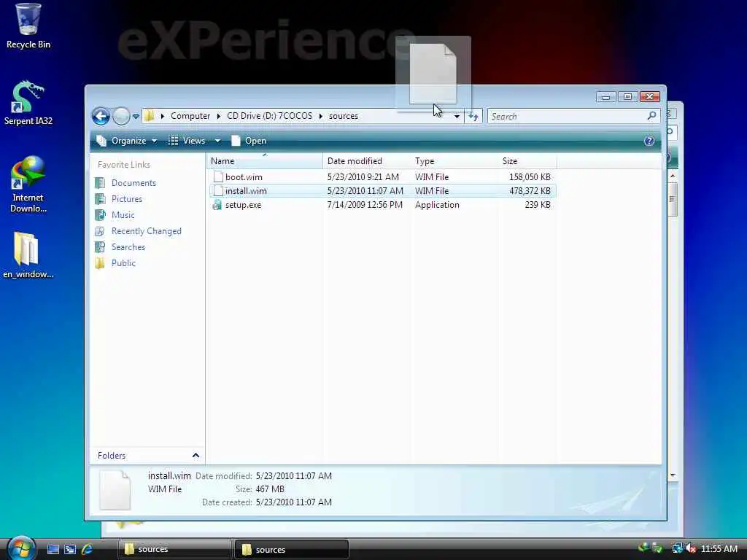Open the en_window... folder on the desktop

pos(28,254)
